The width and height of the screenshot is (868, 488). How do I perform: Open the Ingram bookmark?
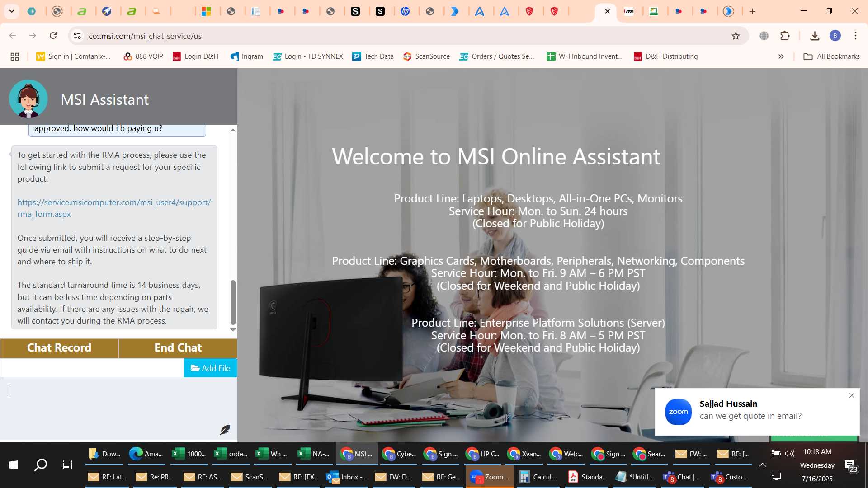tap(247, 56)
